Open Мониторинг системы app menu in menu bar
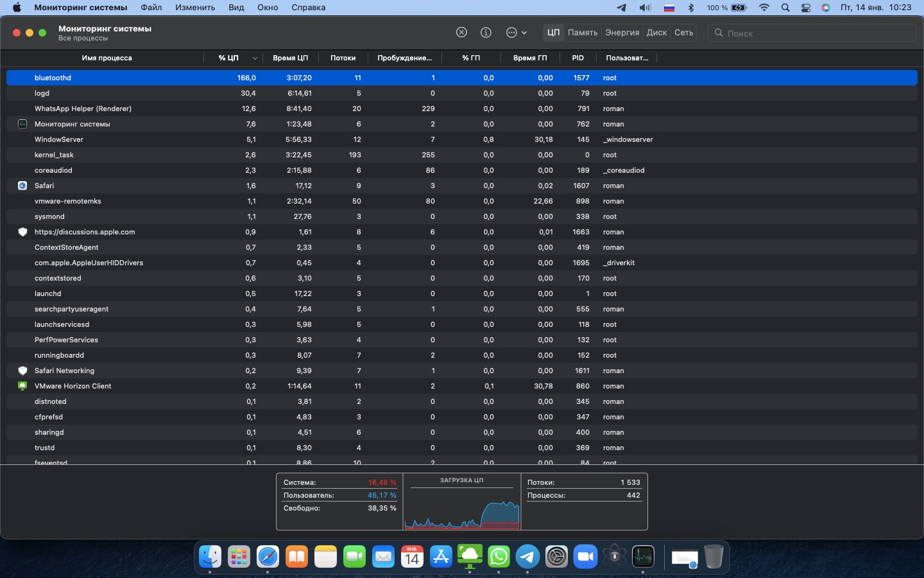 81,8
